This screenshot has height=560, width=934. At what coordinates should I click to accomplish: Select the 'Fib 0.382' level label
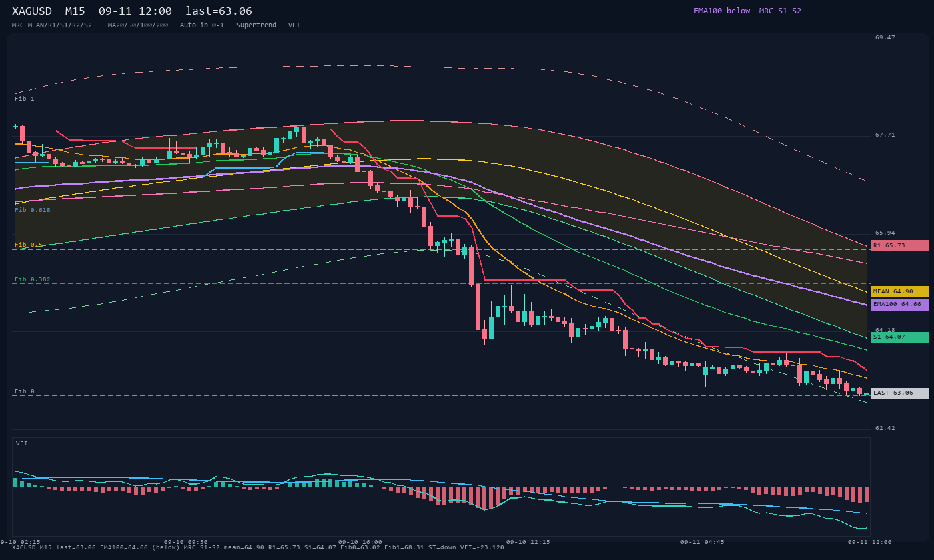33,279
